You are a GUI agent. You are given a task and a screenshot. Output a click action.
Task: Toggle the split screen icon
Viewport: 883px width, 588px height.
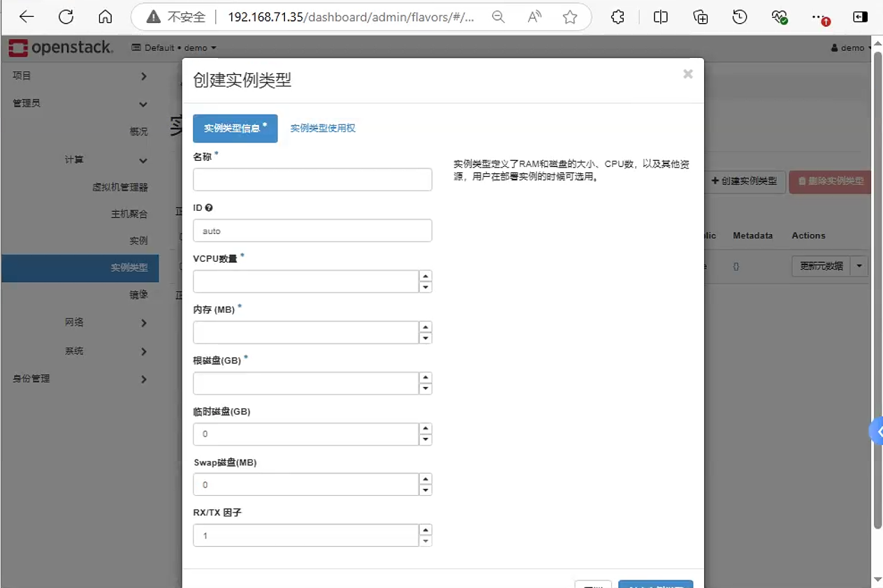[x=660, y=17]
